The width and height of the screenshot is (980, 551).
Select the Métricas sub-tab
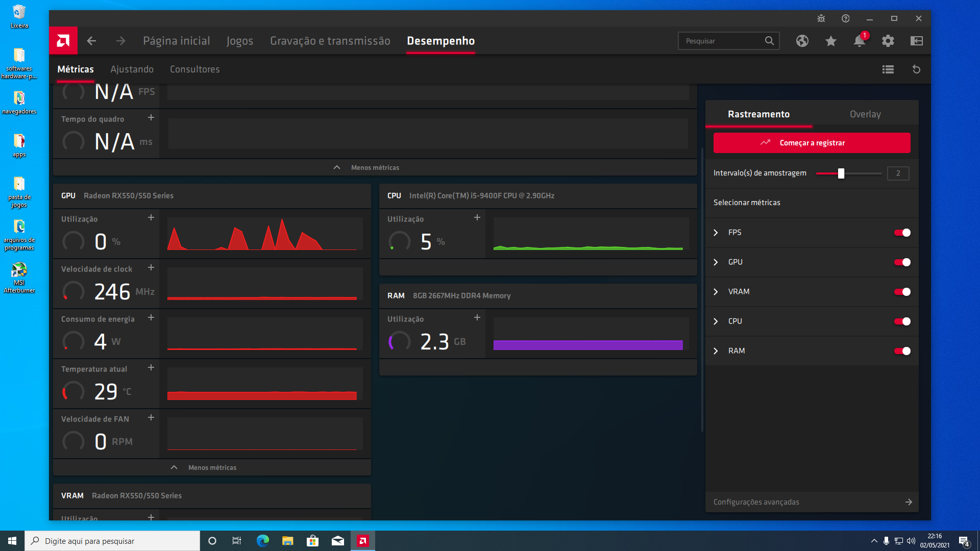tap(76, 69)
